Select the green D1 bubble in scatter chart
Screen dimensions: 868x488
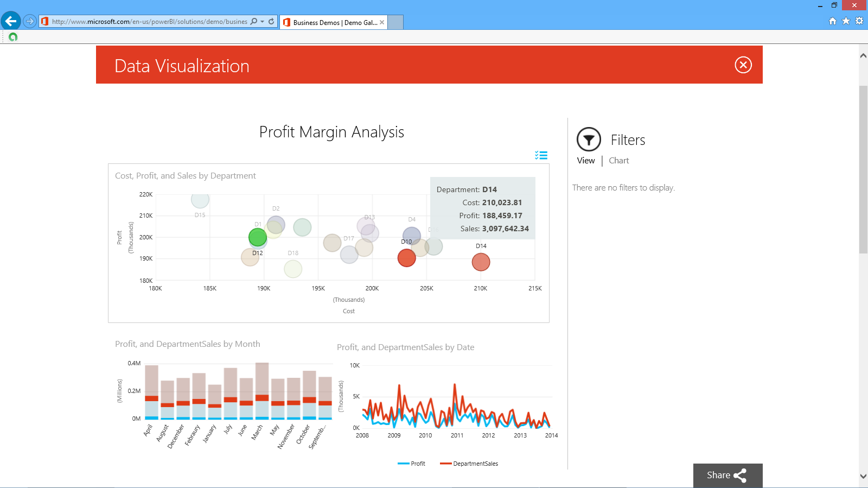point(258,237)
